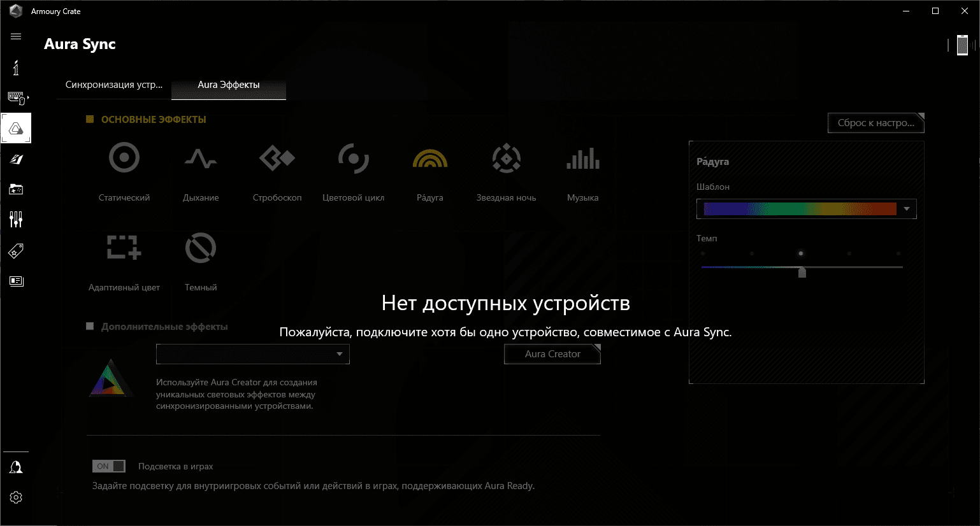Click the Темп slider handle
The height and width of the screenshot is (526, 980).
click(802, 272)
